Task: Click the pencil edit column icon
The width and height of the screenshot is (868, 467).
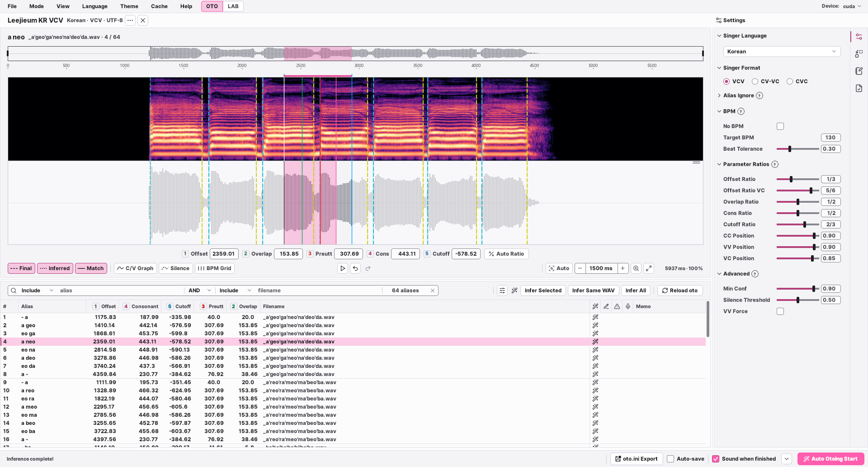Action: tap(606, 306)
